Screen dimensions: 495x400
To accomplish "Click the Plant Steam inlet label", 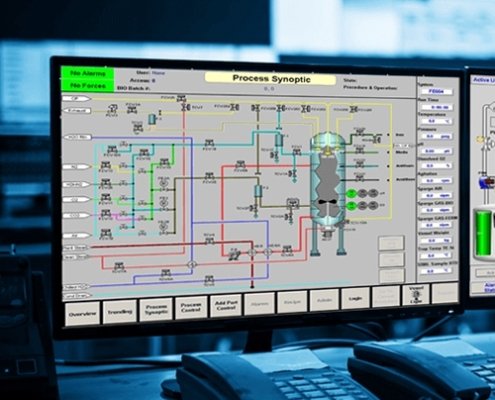I will [76, 248].
